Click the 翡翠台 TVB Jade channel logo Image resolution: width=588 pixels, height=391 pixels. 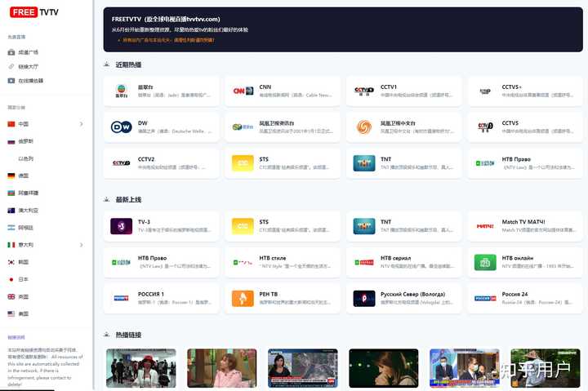[x=122, y=91]
